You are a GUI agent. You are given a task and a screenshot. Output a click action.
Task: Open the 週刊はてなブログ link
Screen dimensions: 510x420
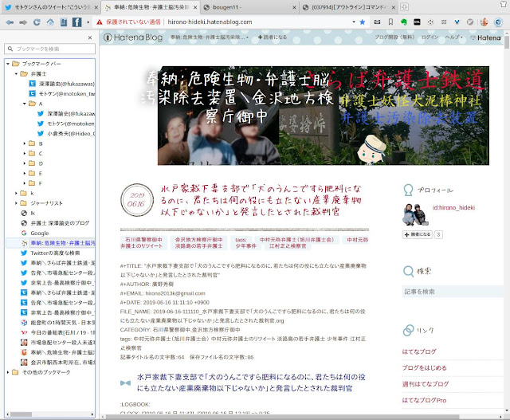(426, 384)
